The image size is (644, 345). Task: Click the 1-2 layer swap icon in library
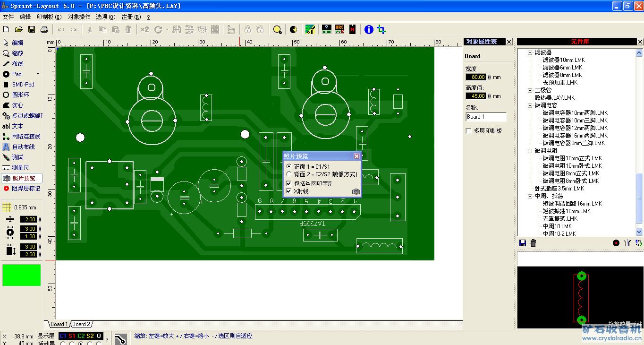pos(639,243)
